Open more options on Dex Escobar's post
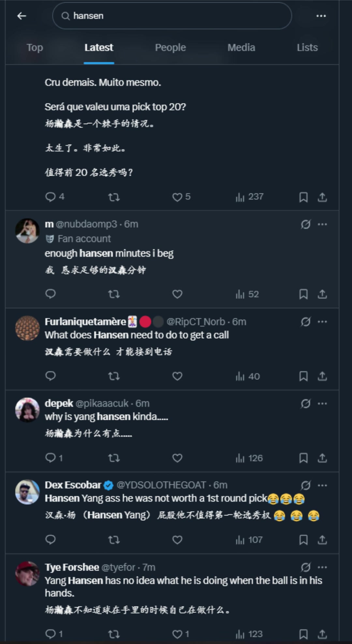 pyautogui.click(x=322, y=485)
